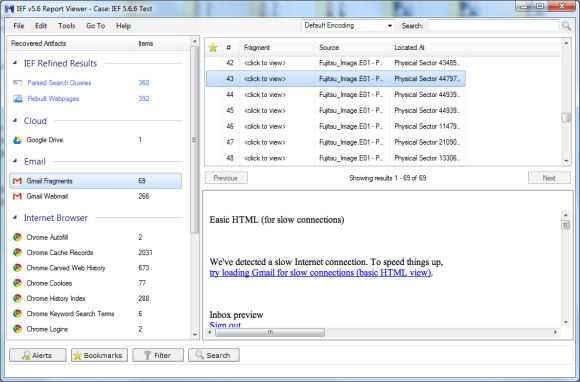Follow the try loading Gmail for slow connections link
Image resolution: width=580 pixels, height=382 pixels.
coord(320,273)
